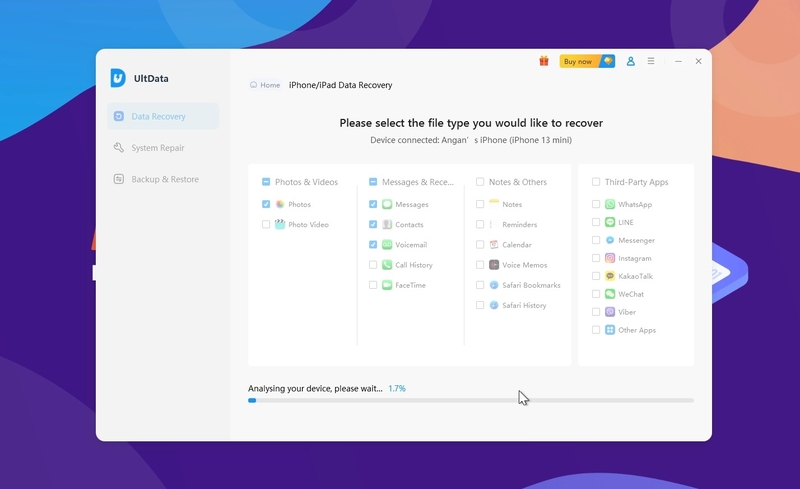The image size is (800, 489).
Task: Check the FaceTime checkbox
Action: (x=373, y=285)
